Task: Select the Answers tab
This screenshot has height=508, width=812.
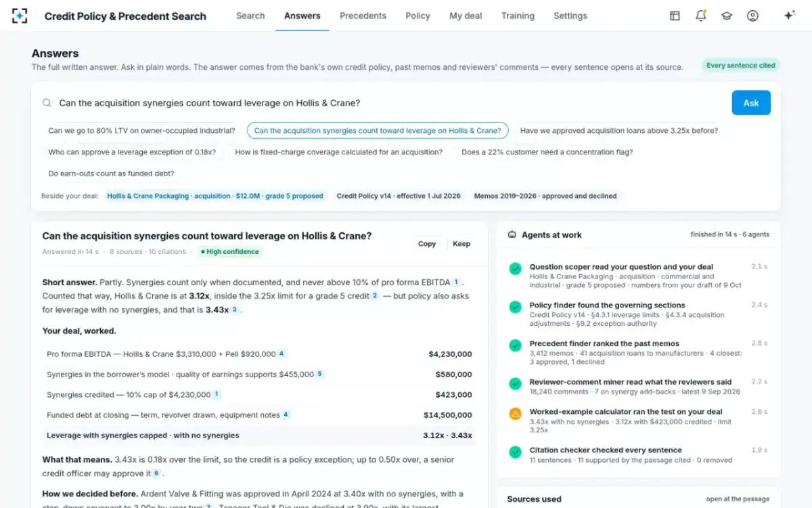Action: point(302,16)
